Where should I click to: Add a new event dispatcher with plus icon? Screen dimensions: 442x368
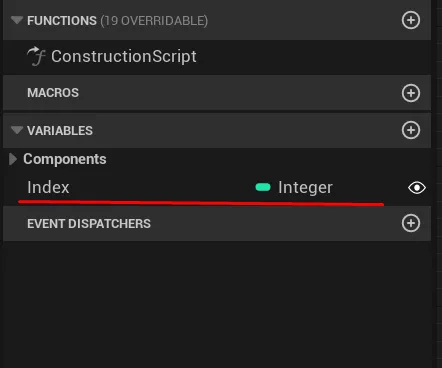[411, 223]
